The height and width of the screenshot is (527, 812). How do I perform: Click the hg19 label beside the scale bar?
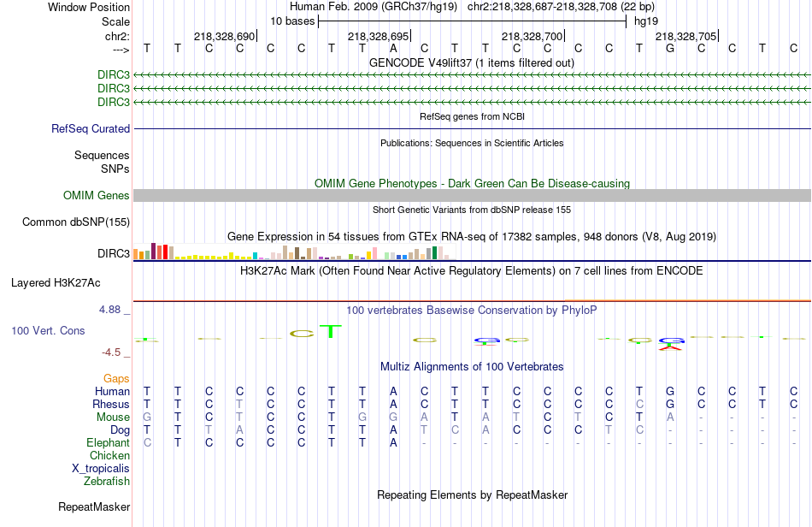646,21
